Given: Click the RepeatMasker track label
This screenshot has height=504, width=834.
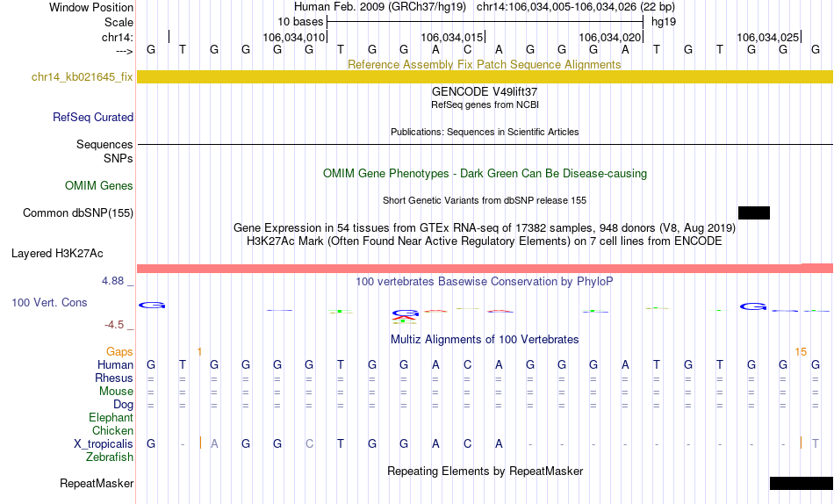Looking at the screenshot, I should coord(97,483).
